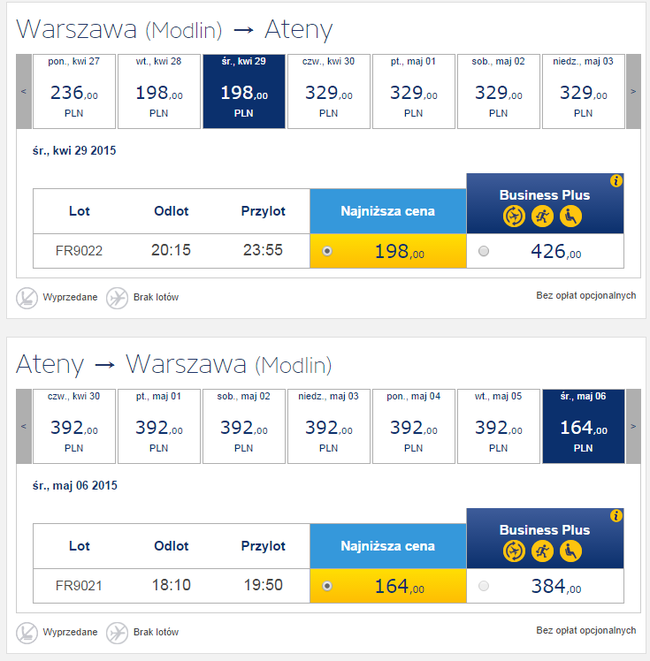Show earlier dates for Ateny to Warszawa

click(x=24, y=426)
